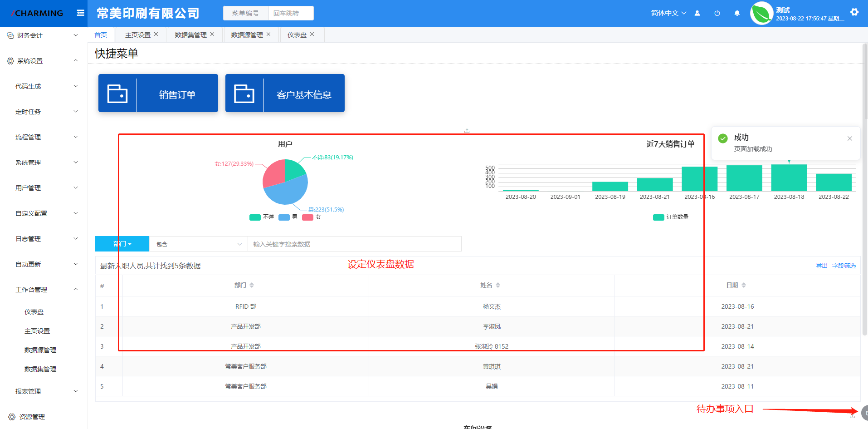The height and width of the screenshot is (429, 868).
Task: Click the folder icon on 客户基本信息 card
Action: coord(244,94)
